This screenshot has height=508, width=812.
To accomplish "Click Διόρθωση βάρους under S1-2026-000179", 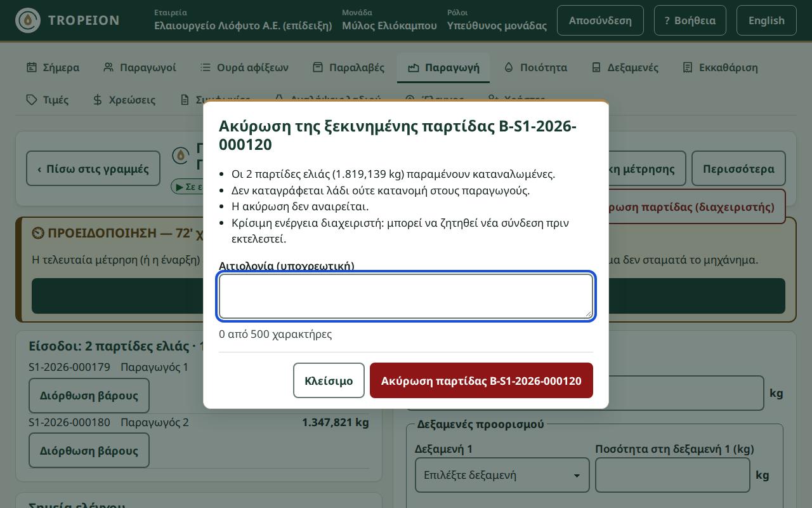I will (89, 396).
